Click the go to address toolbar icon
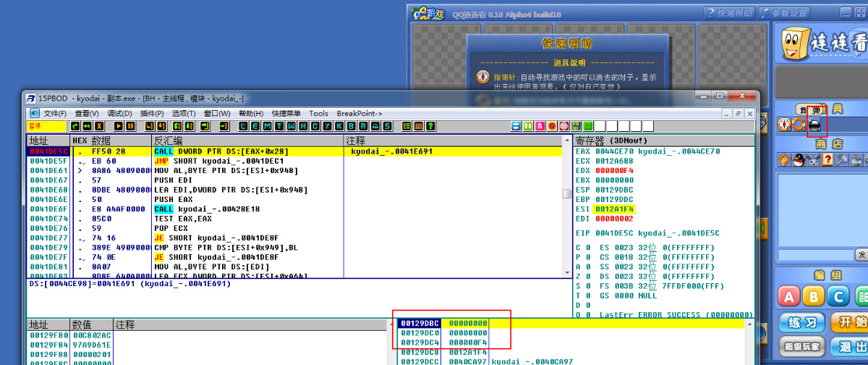The width and height of the screenshot is (868, 365). coord(224,126)
